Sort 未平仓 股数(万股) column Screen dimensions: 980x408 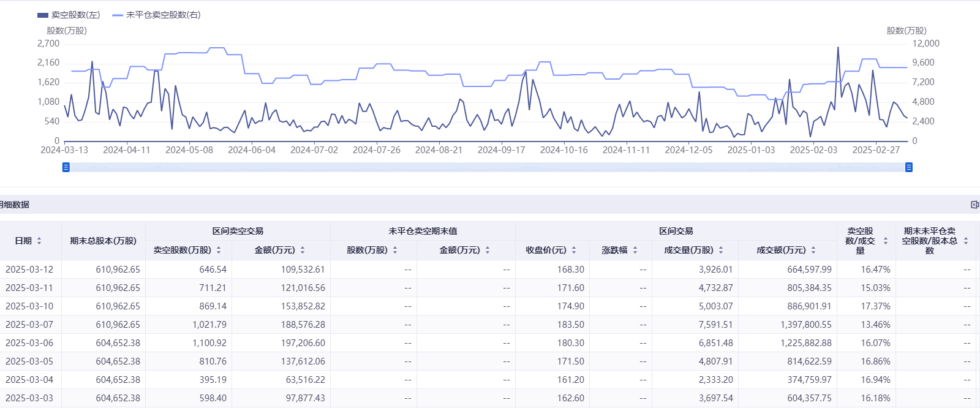point(395,250)
